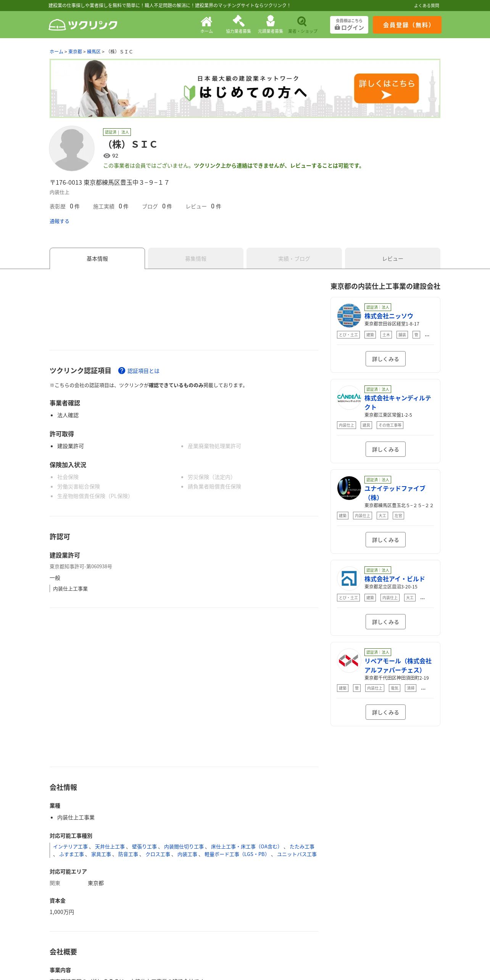This screenshot has width=490, height=980.
Task: Click the 認証済｜法人 badge above （株）ＳＩＣ
Action: coord(117,132)
